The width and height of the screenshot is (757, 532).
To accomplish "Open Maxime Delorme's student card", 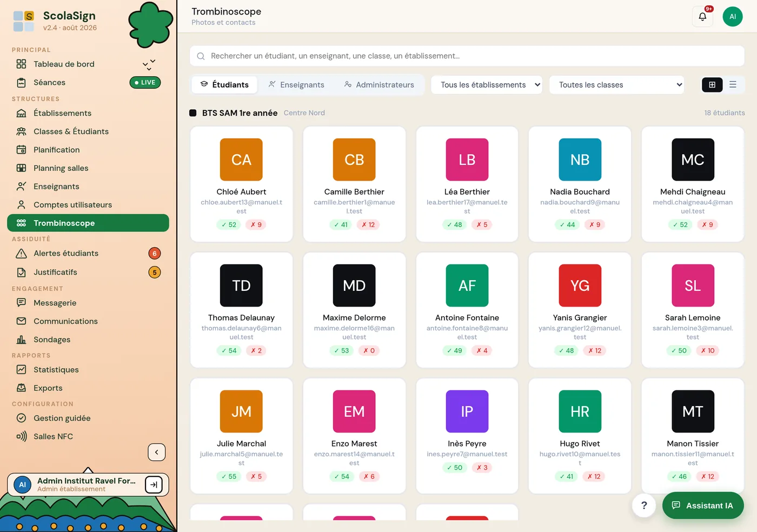I will coord(354,310).
